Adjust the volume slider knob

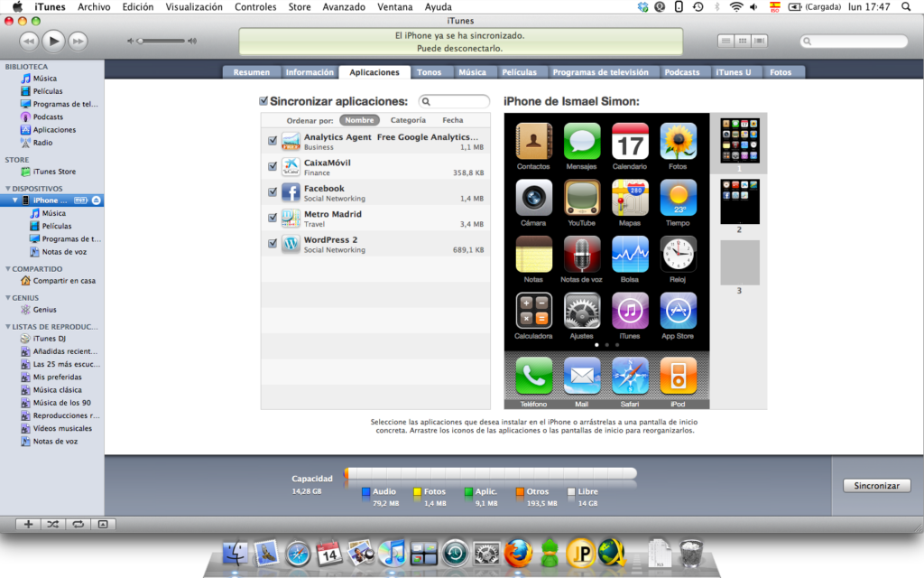pyautogui.click(x=140, y=41)
